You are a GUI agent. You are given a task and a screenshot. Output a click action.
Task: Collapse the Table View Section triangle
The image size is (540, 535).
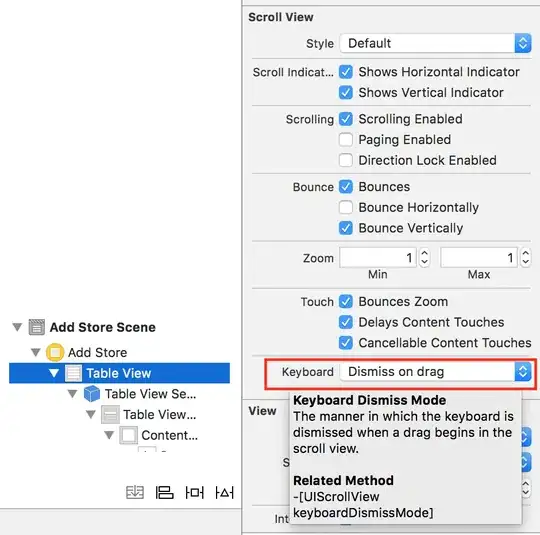click(72, 393)
